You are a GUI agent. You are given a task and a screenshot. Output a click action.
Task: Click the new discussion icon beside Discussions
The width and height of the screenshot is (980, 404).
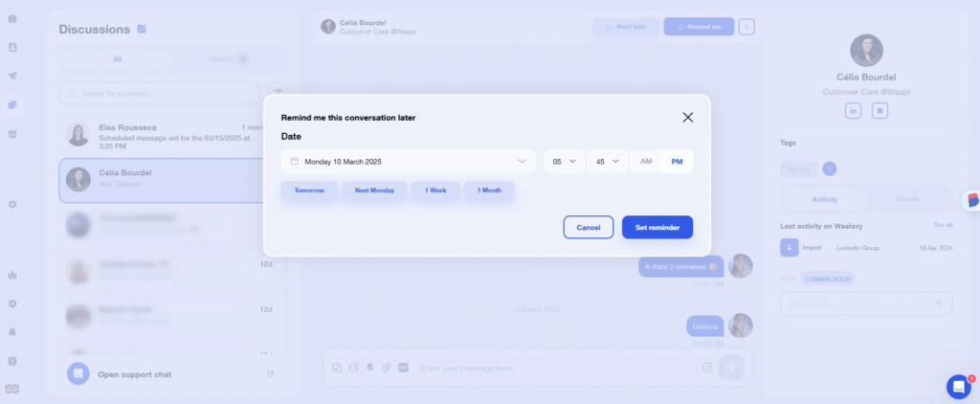tap(142, 29)
